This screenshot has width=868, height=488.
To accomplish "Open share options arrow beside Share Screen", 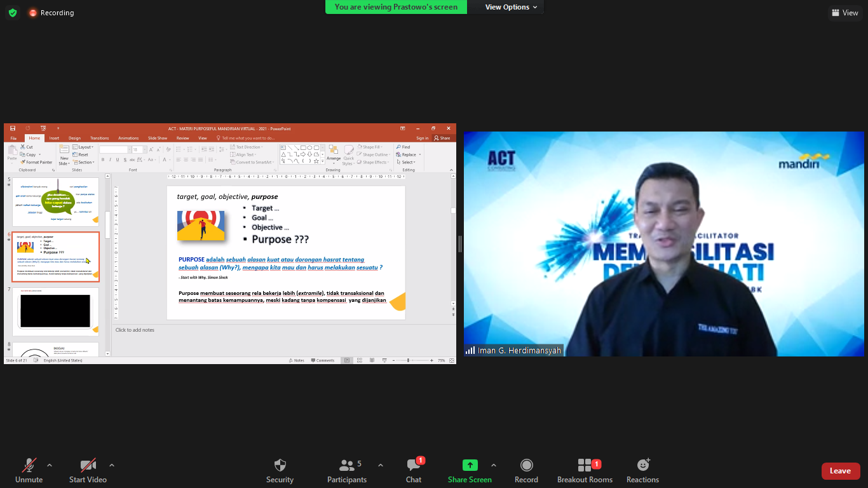I will (494, 464).
